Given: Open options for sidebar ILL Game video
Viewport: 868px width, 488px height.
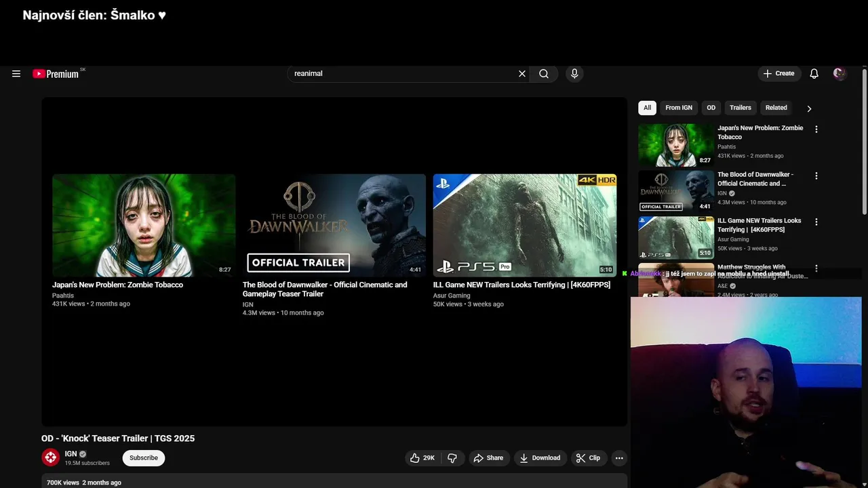Looking at the screenshot, I should (816, 222).
